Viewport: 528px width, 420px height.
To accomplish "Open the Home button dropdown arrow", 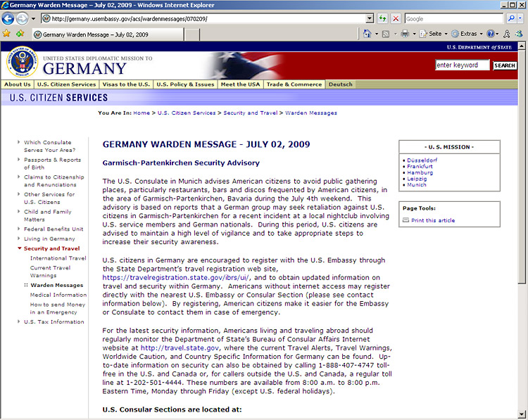I will coord(377,34).
